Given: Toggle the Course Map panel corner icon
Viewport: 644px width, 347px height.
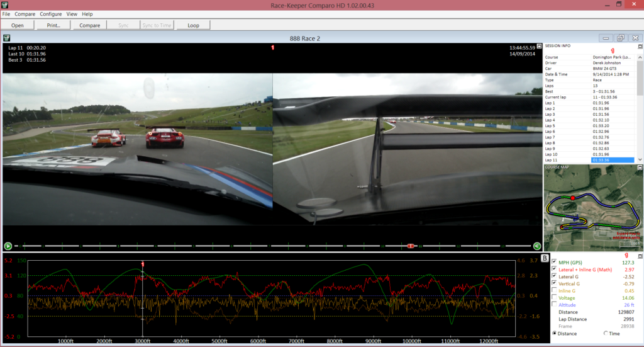Looking at the screenshot, I should (x=640, y=168).
